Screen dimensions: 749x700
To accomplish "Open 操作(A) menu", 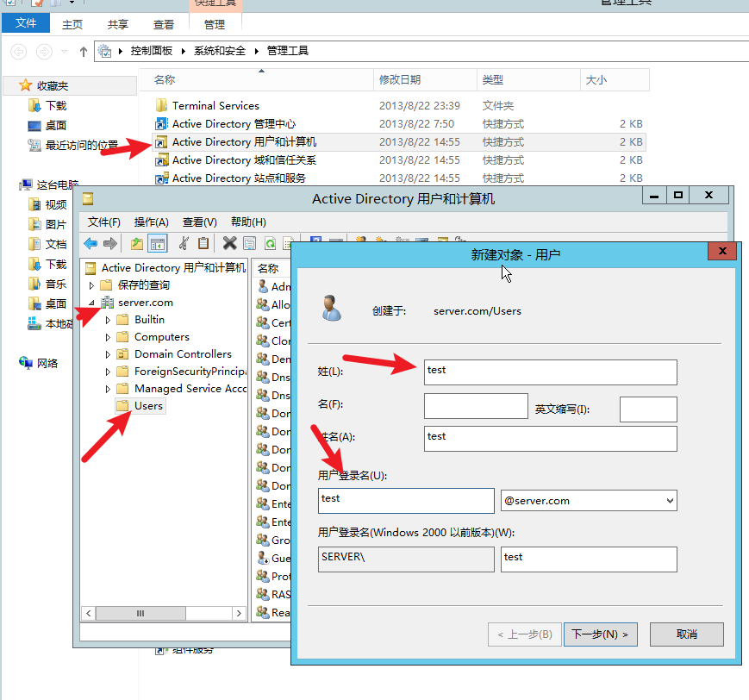I will pyautogui.click(x=152, y=222).
